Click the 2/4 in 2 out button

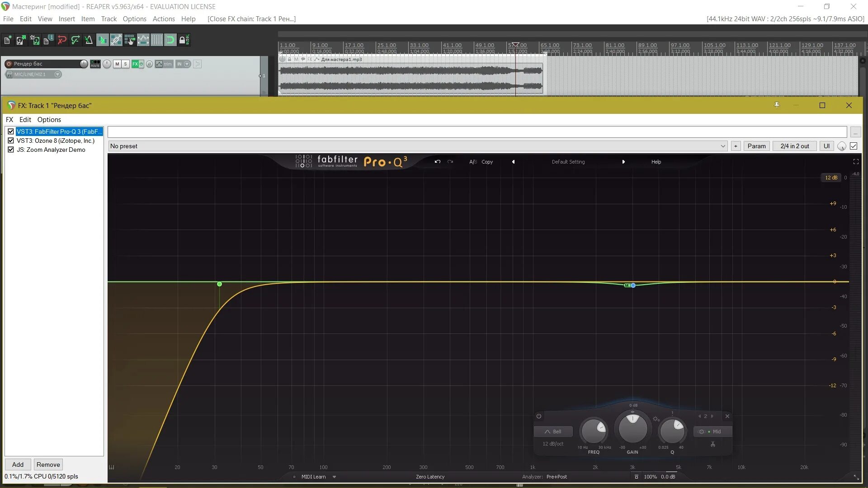click(794, 146)
